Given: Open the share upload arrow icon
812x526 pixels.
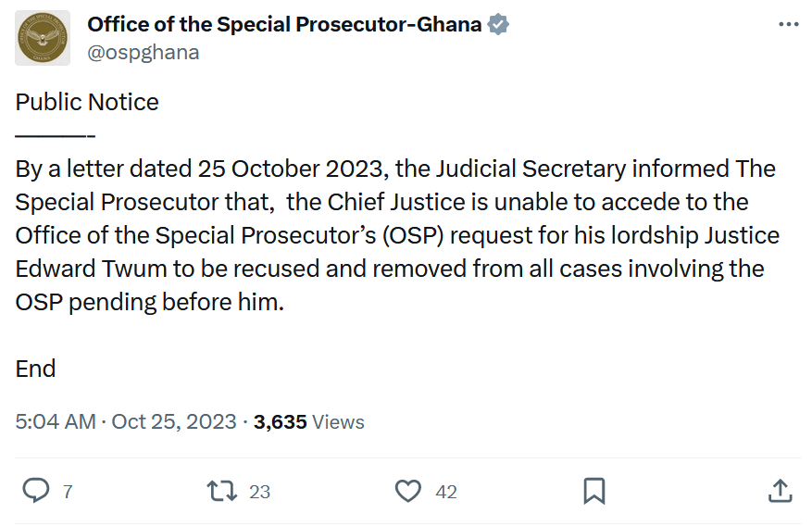Looking at the screenshot, I should (780, 491).
